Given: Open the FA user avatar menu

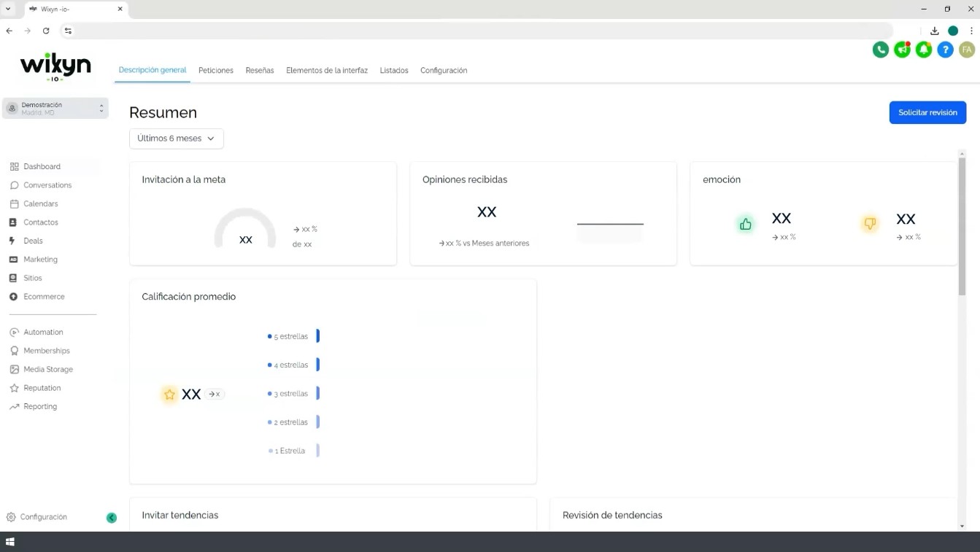Looking at the screenshot, I should (967, 50).
